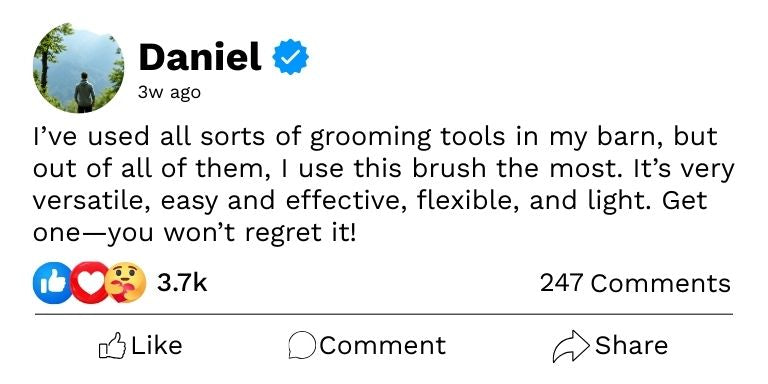Open Daniel's round profile picture
The width and height of the screenshot is (768, 384).
pos(78,68)
